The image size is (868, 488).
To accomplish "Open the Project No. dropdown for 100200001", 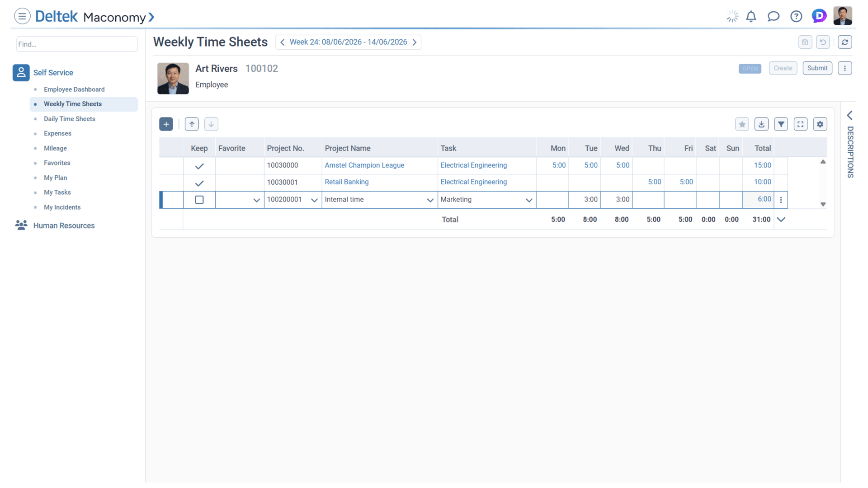I will tap(314, 200).
